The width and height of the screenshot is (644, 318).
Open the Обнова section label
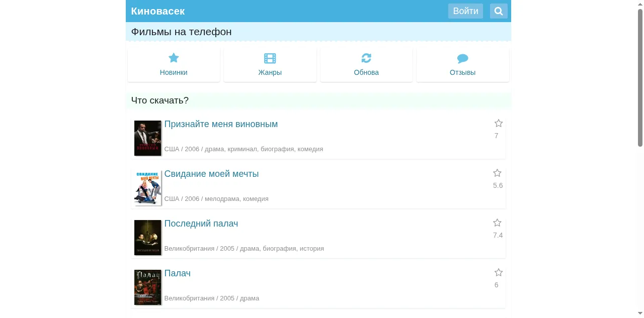pyautogui.click(x=366, y=72)
